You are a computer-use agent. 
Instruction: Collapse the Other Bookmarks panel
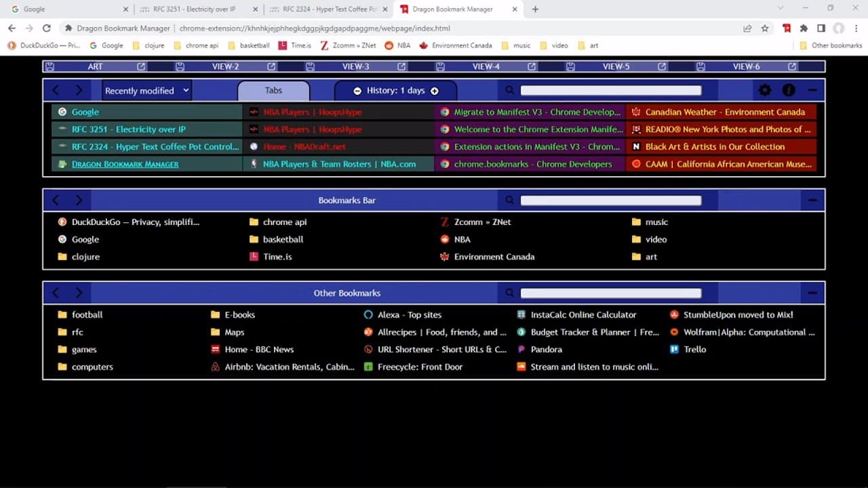812,293
